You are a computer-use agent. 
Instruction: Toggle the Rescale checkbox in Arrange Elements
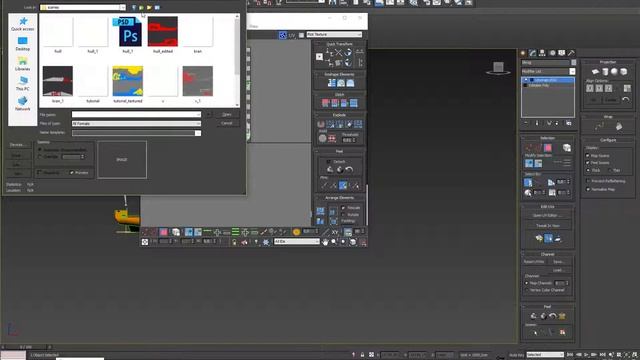343,208
